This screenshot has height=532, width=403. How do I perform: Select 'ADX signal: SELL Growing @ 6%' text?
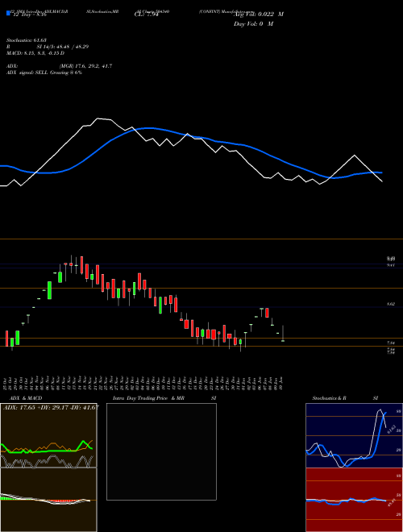click(44, 73)
